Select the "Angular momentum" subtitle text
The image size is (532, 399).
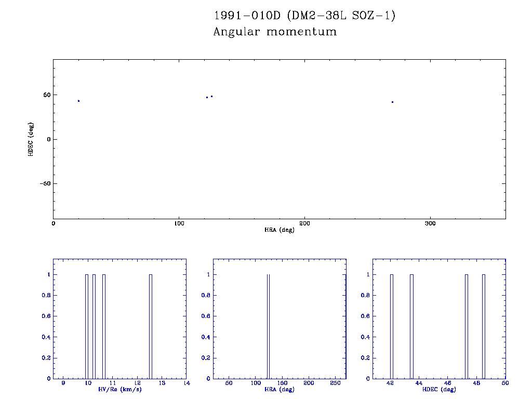(x=275, y=32)
